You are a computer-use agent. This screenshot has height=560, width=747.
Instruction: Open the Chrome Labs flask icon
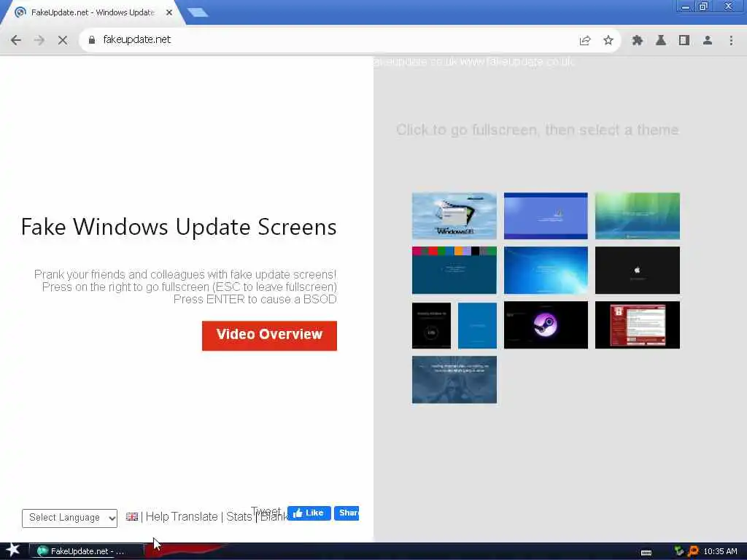coord(661,41)
